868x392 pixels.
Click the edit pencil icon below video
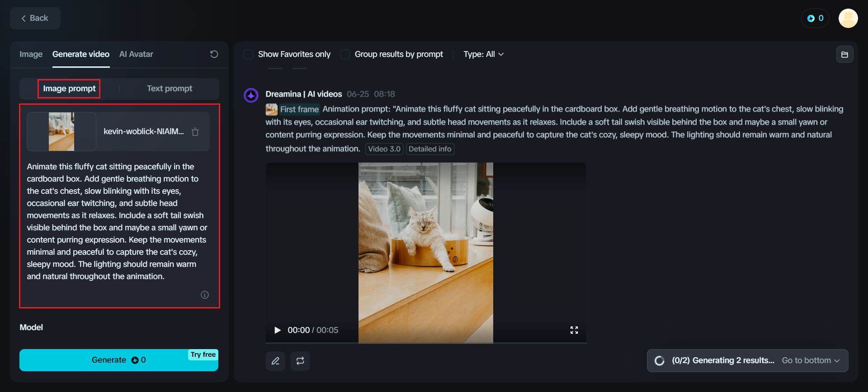275,361
